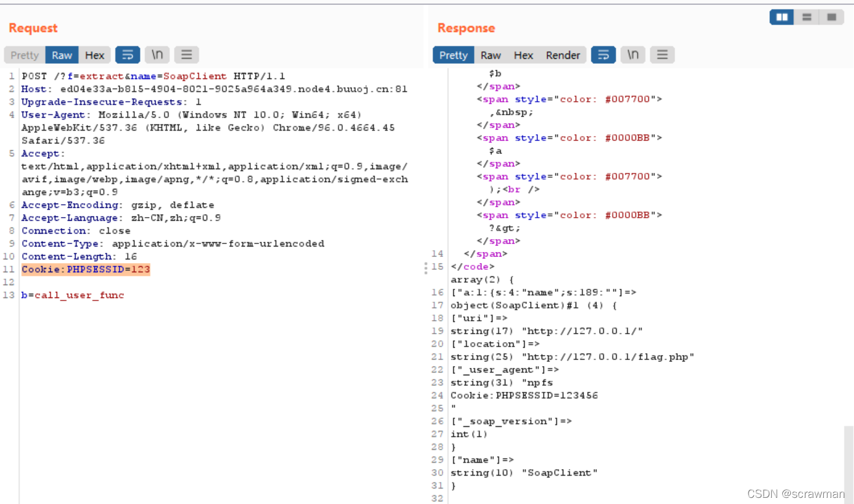Select the Response Pretty tab
Image resolution: width=854 pixels, height=504 pixels.
point(453,55)
